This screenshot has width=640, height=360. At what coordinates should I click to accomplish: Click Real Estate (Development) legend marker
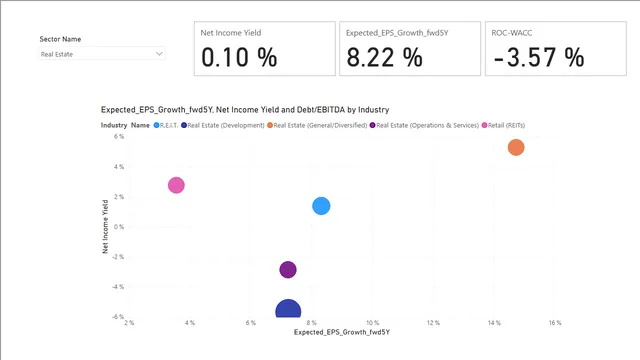(184, 125)
